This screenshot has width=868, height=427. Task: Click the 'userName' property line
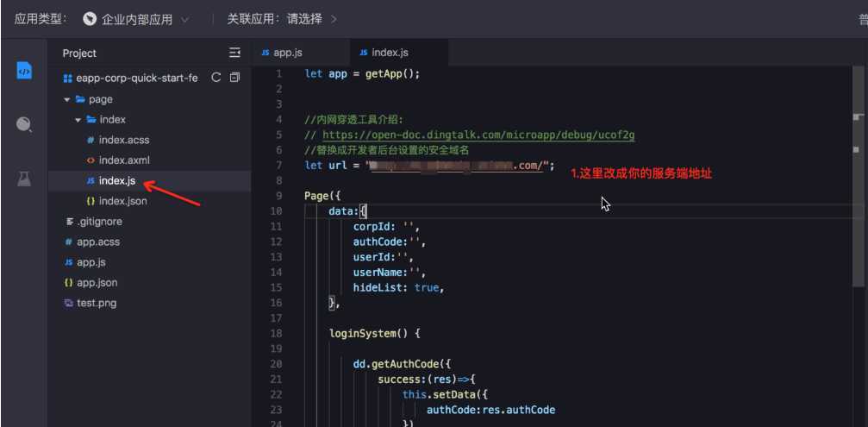[x=390, y=273]
